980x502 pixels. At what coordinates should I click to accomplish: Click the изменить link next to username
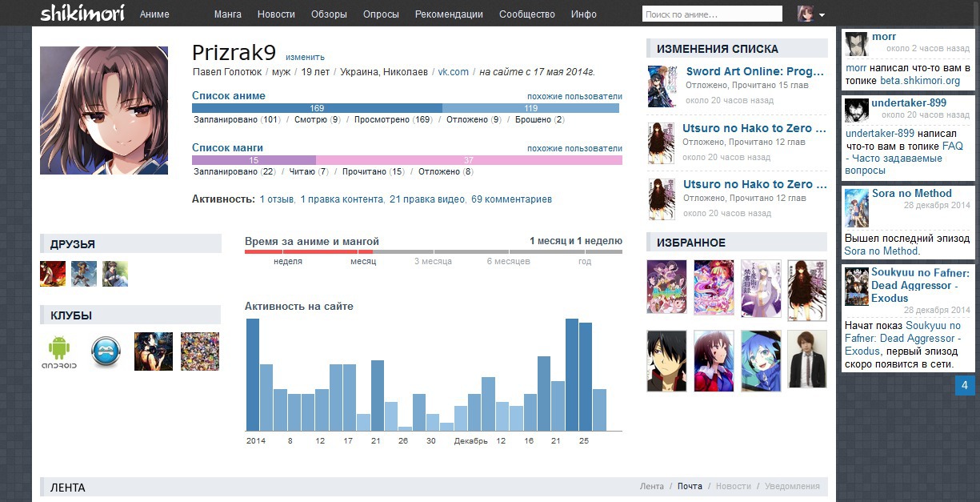point(305,57)
